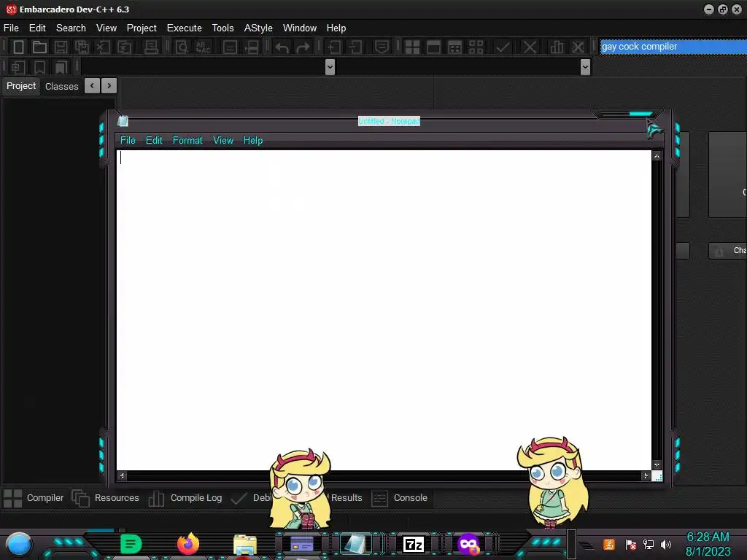This screenshot has width=747, height=560.
Task: Click the left tab-scroll arrow beside Classes
Action: click(92, 86)
